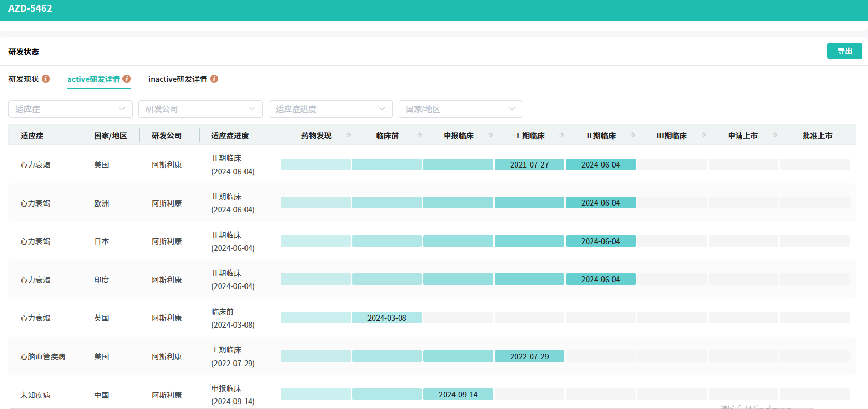Click arrow icon after 临床前 column header
This screenshot has width=868, height=409.
pos(419,135)
